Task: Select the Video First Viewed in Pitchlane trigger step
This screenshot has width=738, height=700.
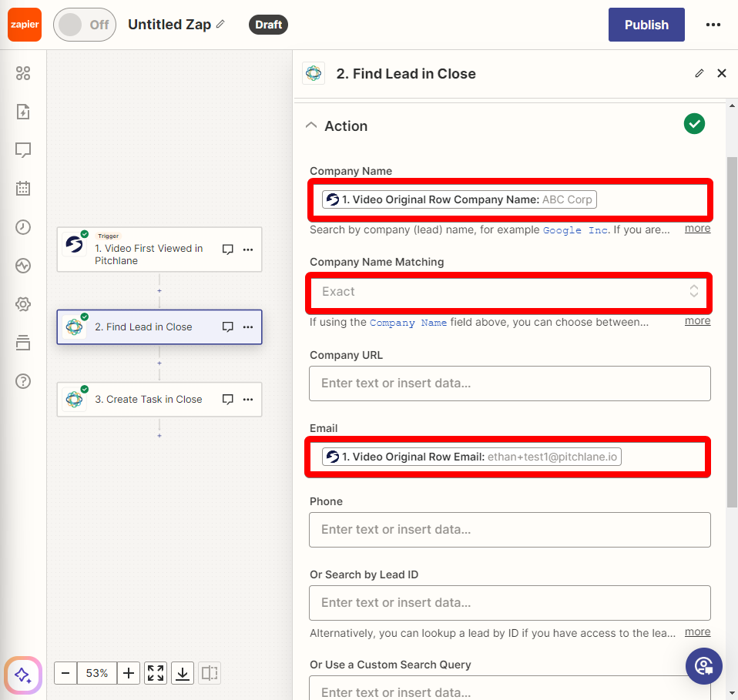Action: pyautogui.click(x=159, y=250)
